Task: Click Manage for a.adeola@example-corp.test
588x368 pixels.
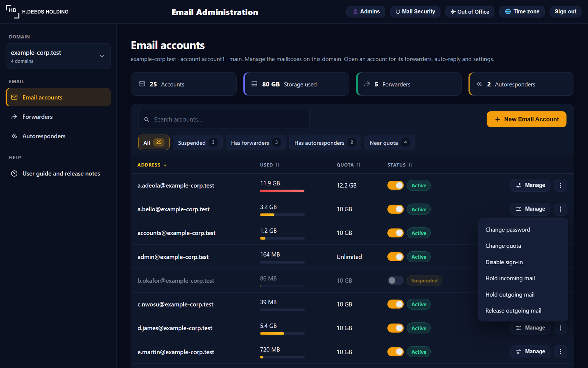Action: click(530, 185)
